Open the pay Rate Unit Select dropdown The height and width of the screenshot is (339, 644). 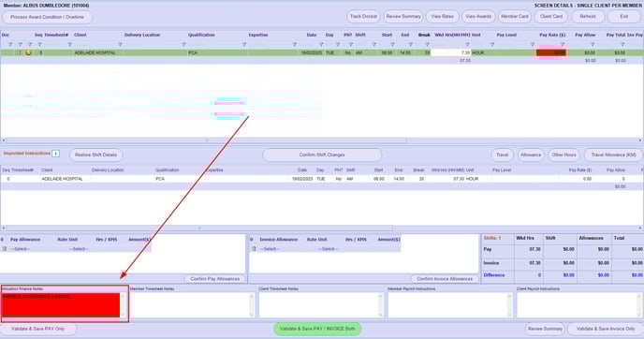click(79, 249)
